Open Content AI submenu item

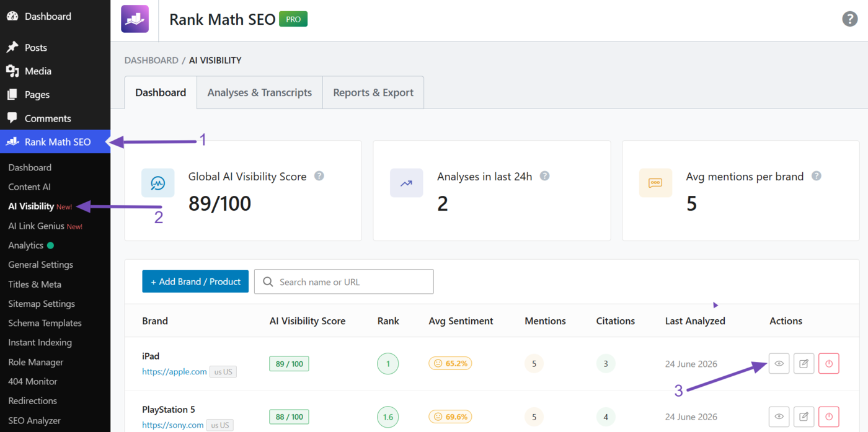[29, 187]
